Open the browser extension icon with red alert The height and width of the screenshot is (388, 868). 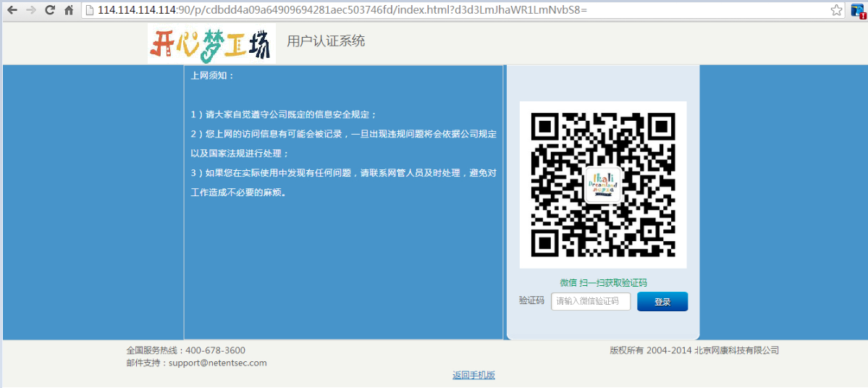(858, 11)
